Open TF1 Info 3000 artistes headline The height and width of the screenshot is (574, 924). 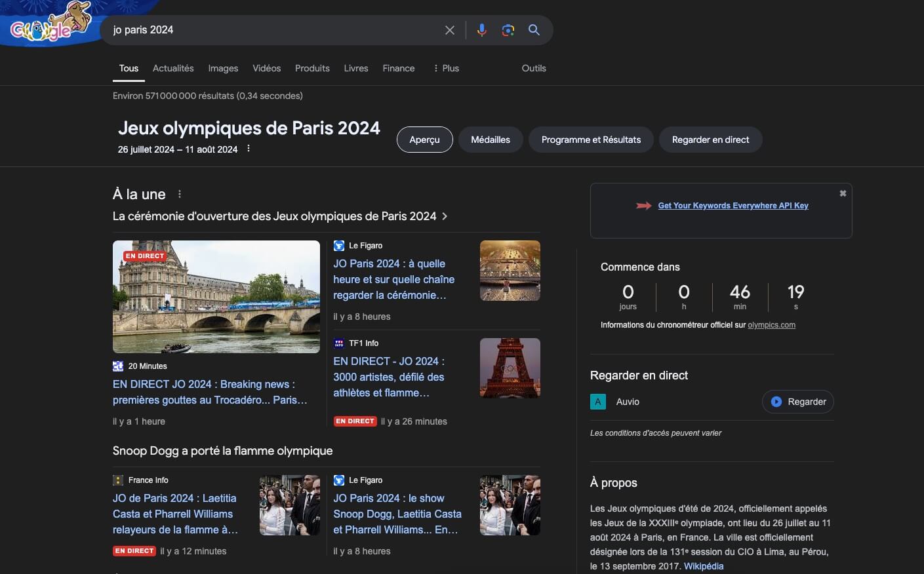coord(389,377)
